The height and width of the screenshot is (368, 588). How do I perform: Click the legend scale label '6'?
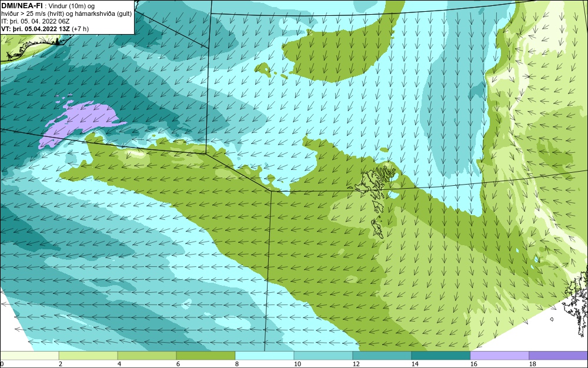(x=178, y=364)
